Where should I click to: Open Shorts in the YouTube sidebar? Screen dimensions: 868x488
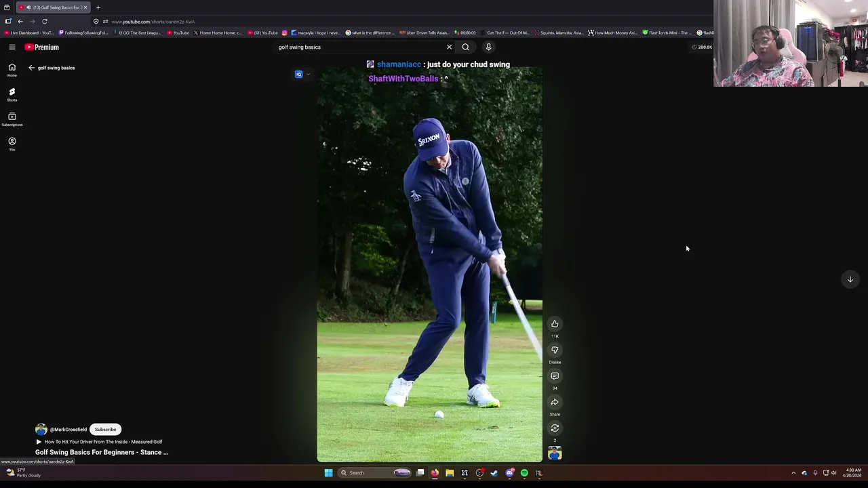(x=12, y=94)
